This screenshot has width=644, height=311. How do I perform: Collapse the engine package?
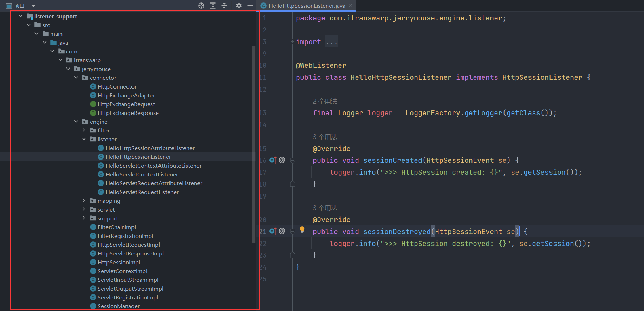point(76,122)
